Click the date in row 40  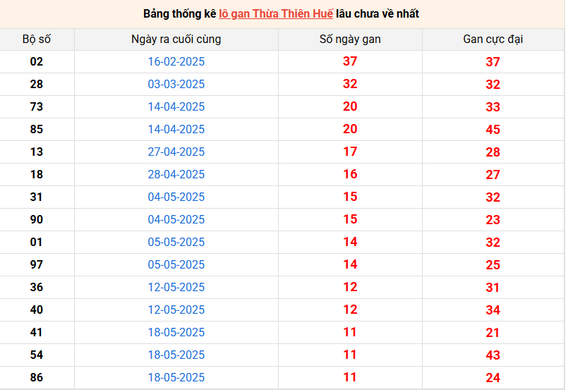pyautogui.click(x=176, y=310)
